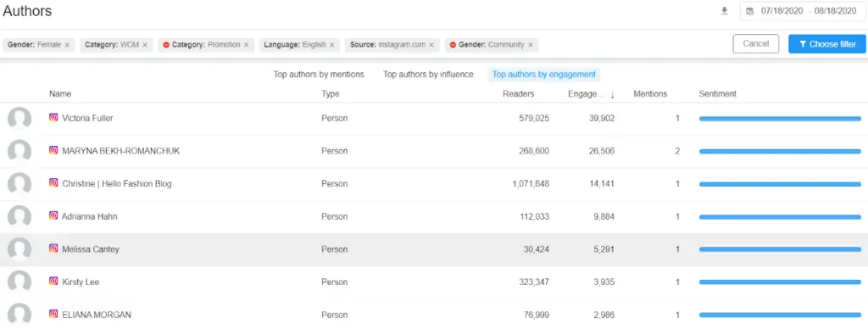Switch to Top authors by influence
The image size is (868, 330).
click(x=428, y=74)
